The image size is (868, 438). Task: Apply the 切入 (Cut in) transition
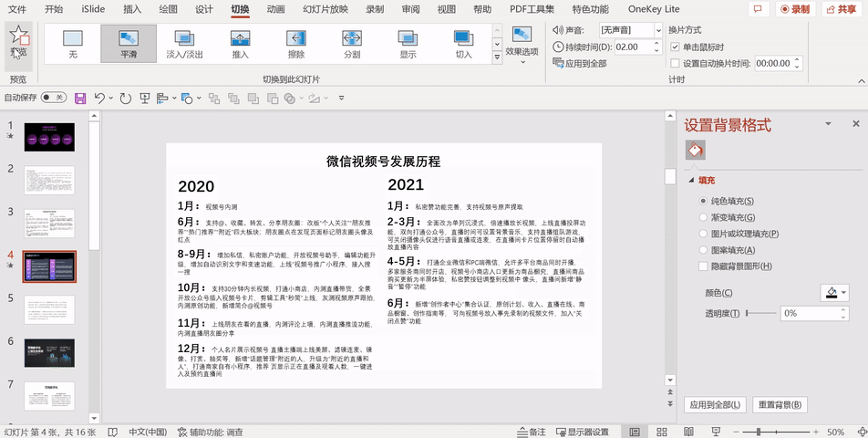click(464, 44)
